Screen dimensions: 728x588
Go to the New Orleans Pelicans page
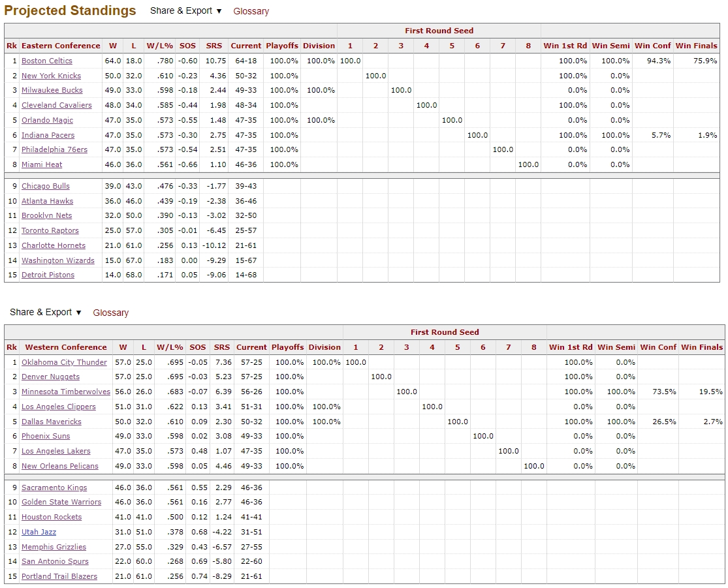[x=60, y=466]
